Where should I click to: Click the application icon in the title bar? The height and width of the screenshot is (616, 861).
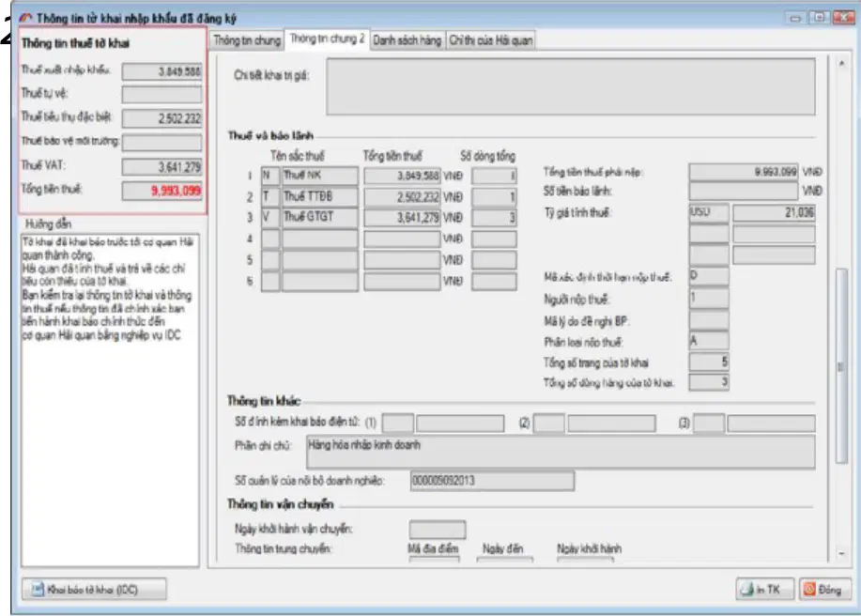(x=25, y=18)
